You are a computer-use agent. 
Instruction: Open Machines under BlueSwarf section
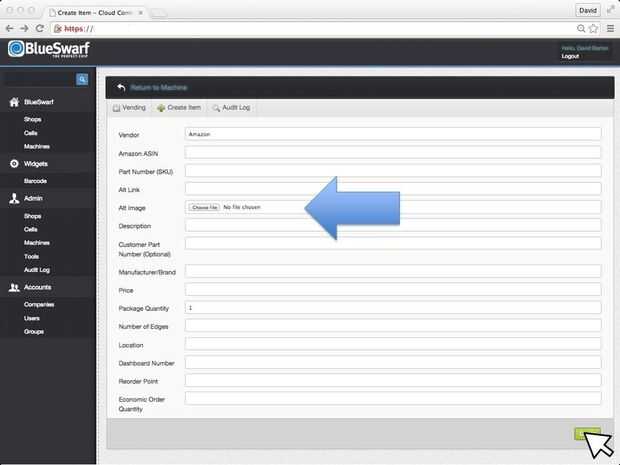point(37,146)
